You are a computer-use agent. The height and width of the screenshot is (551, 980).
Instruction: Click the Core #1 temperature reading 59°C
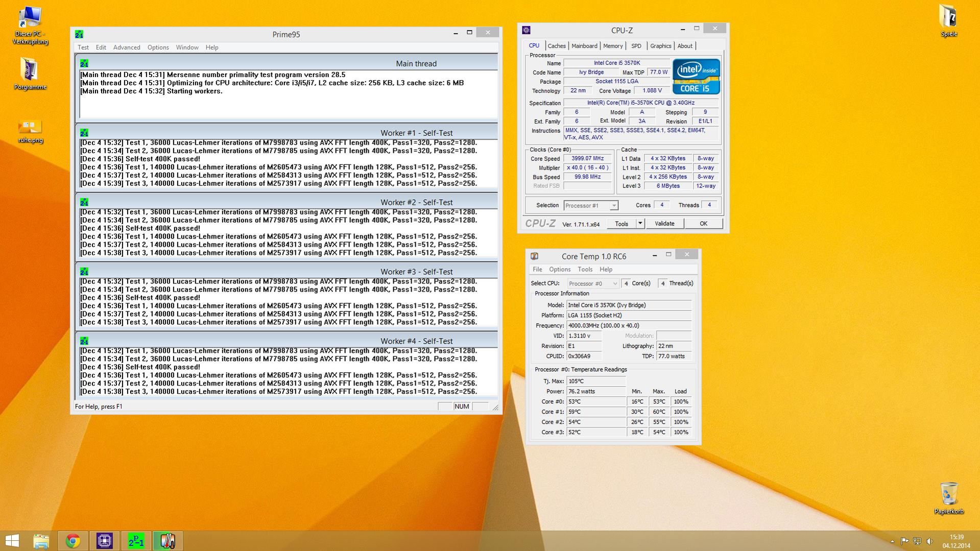click(x=596, y=412)
